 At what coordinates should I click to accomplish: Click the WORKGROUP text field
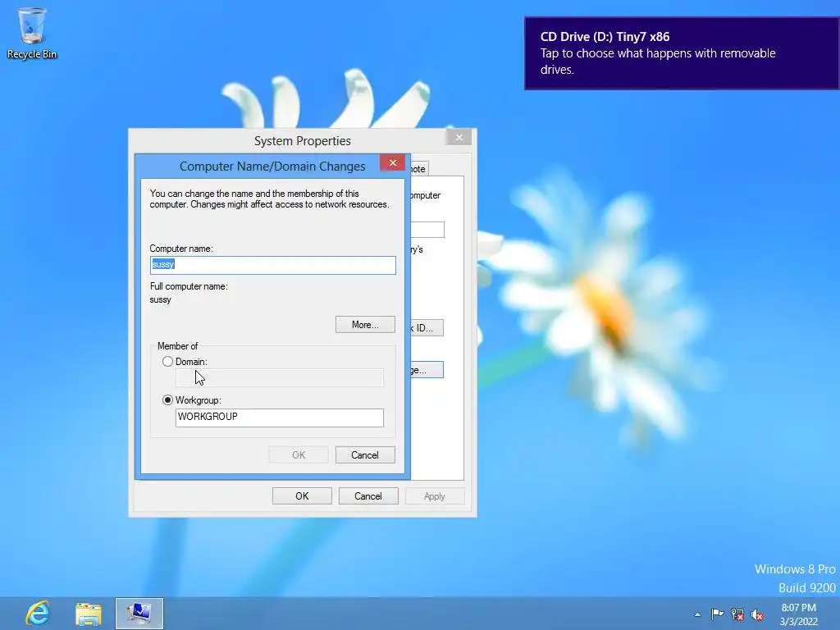[279, 418]
